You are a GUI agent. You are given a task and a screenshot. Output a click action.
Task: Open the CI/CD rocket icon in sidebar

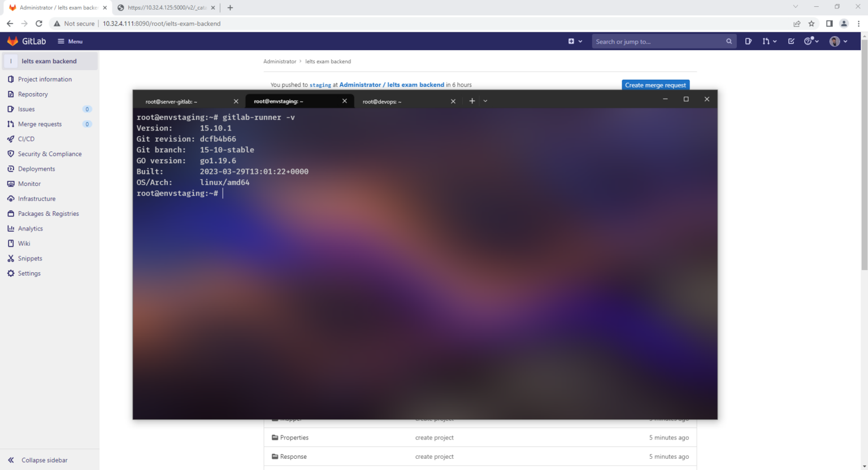[11, 139]
